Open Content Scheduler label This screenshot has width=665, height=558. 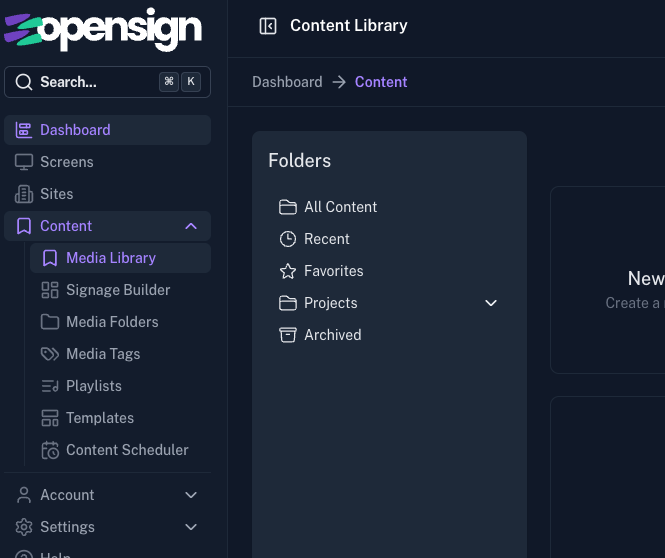(x=127, y=450)
